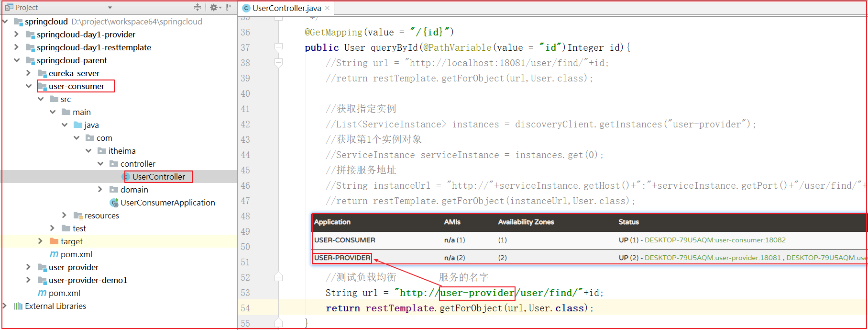Image resolution: width=868 pixels, height=330 pixels.
Task: Click the Maven icon of user-consumer pom.xml
Action: pos(54,254)
